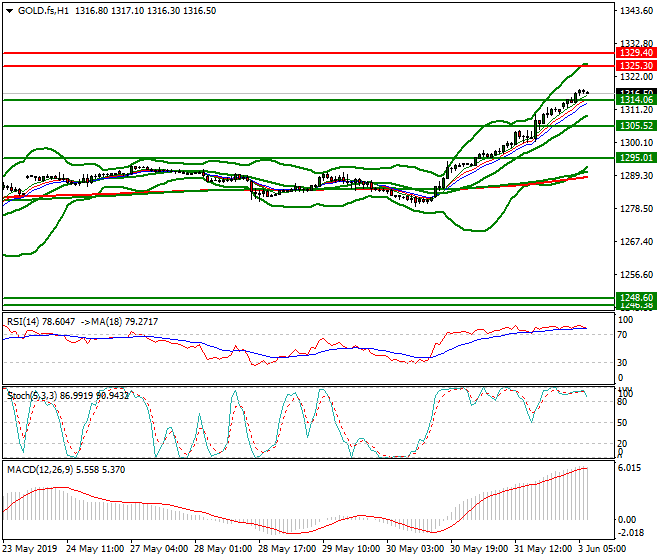Viewport: 660px width, 560px height.
Task: Click the RSI(14) 78.6047 indicator label
Action: 41,322
